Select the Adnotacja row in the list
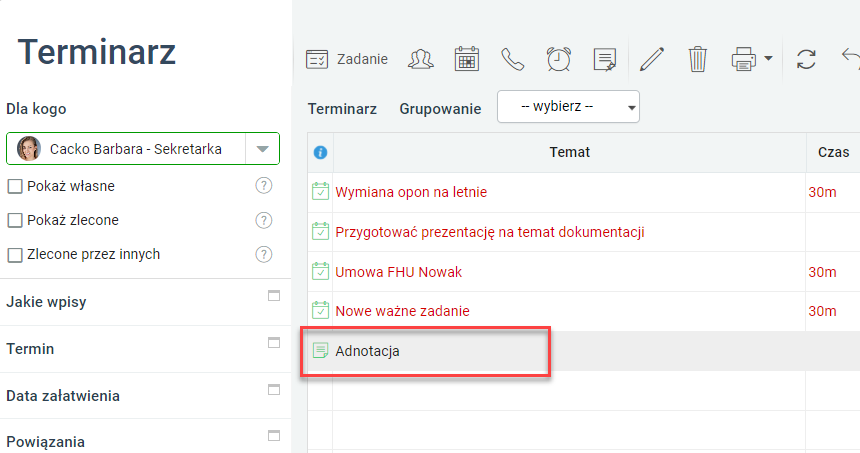 pos(584,351)
